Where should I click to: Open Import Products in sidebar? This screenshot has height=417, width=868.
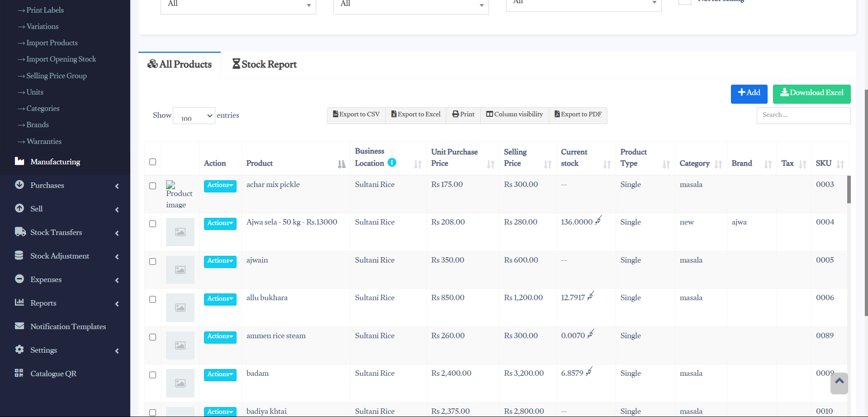pyautogui.click(x=52, y=43)
